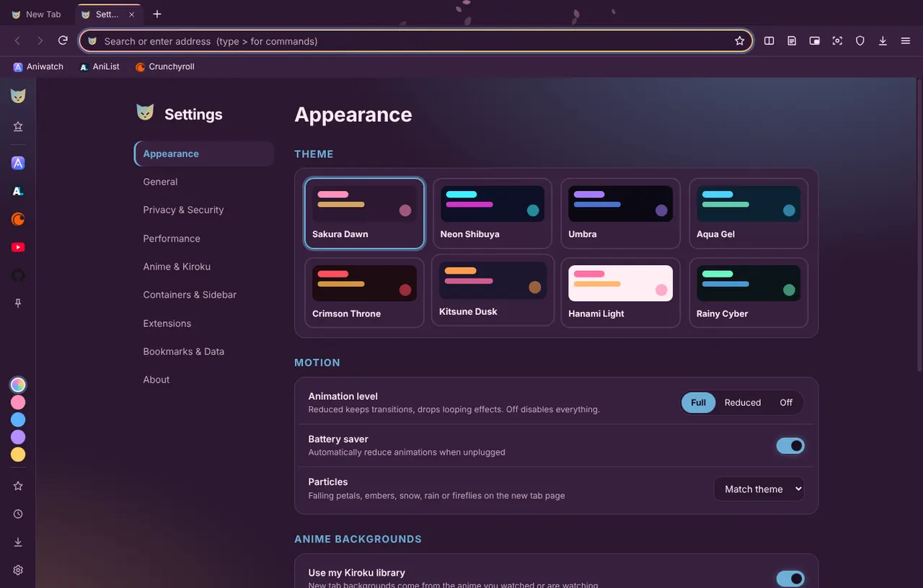Open picture-in-picture toolbar icon
Image resolution: width=923 pixels, height=588 pixels.
point(814,41)
